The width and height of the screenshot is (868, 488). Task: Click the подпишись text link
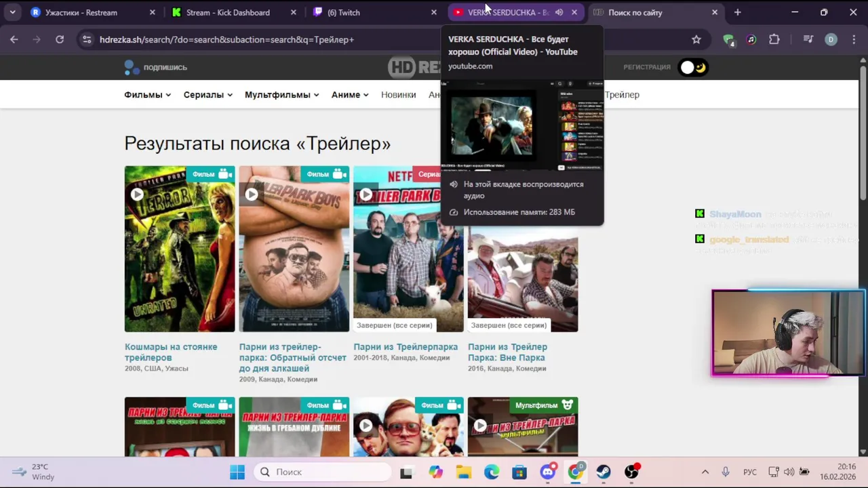165,67
